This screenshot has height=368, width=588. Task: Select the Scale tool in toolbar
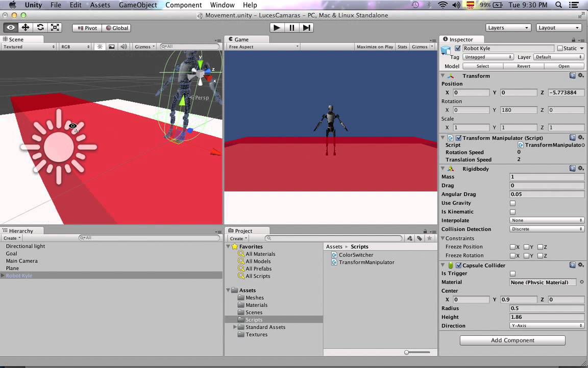click(55, 28)
